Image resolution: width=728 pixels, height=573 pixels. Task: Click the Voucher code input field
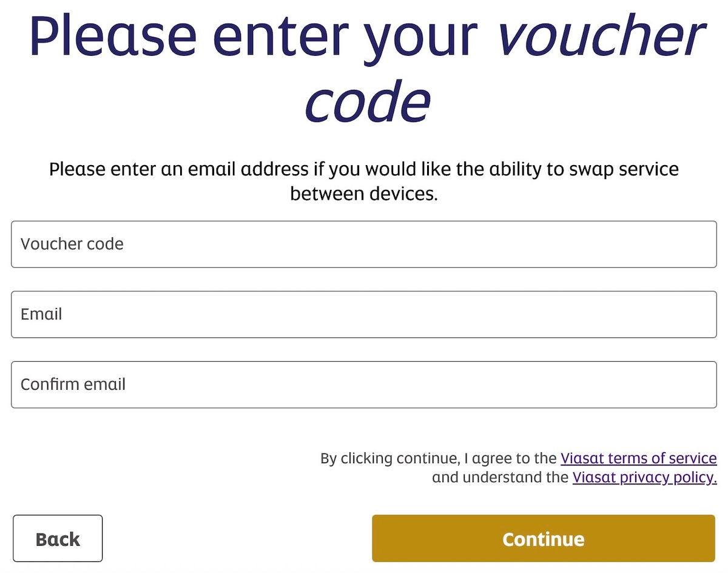pos(364,244)
